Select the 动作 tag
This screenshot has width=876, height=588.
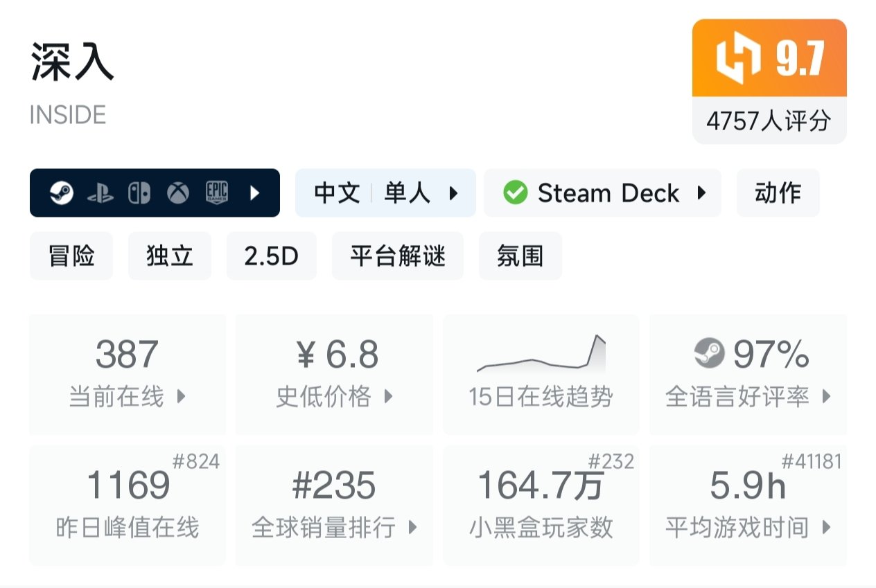(x=778, y=193)
